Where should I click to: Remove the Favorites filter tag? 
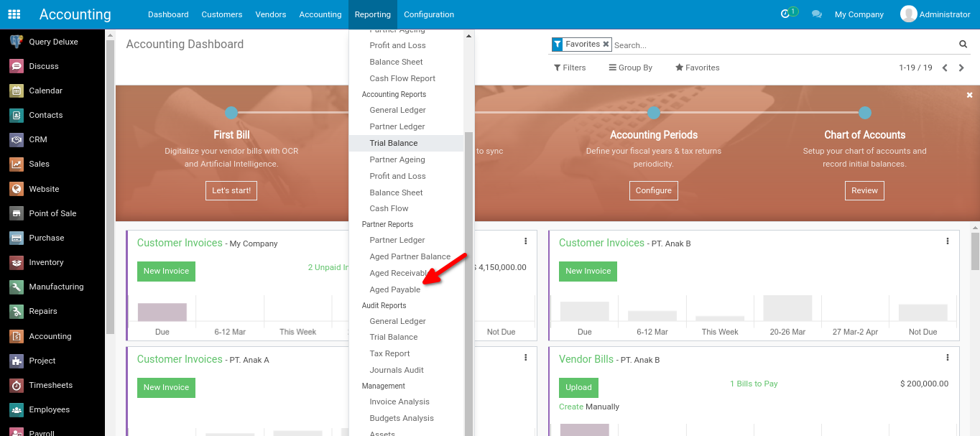tap(606, 45)
